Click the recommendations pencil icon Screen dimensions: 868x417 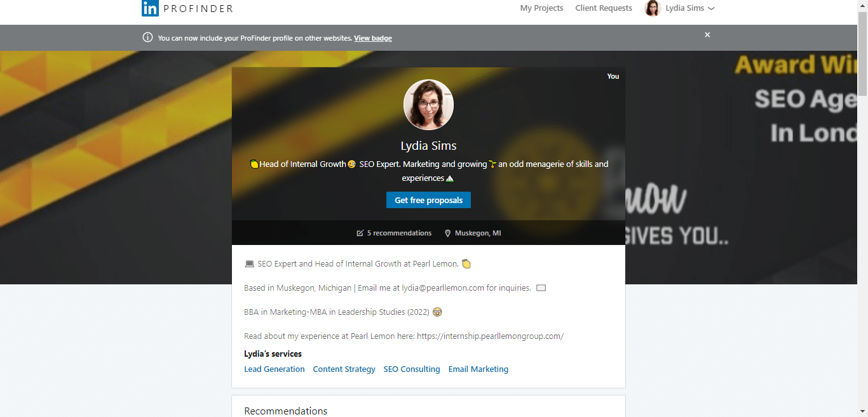click(x=360, y=233)
